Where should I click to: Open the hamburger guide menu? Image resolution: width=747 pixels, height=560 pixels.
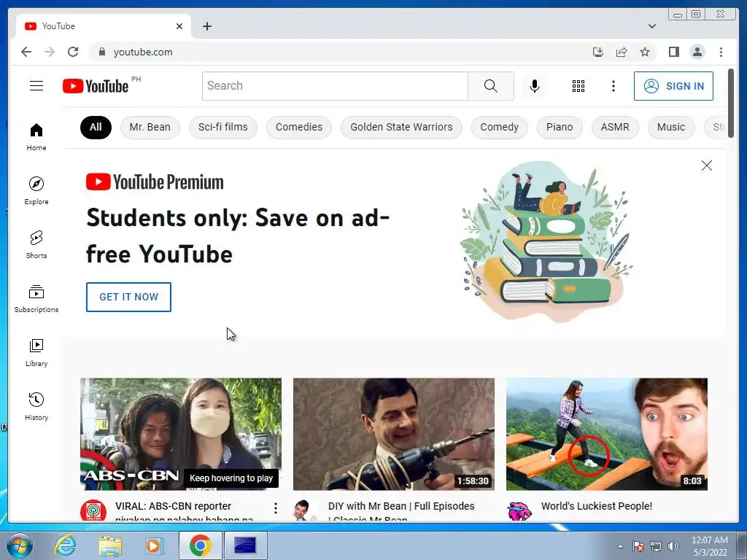[36, 86]
